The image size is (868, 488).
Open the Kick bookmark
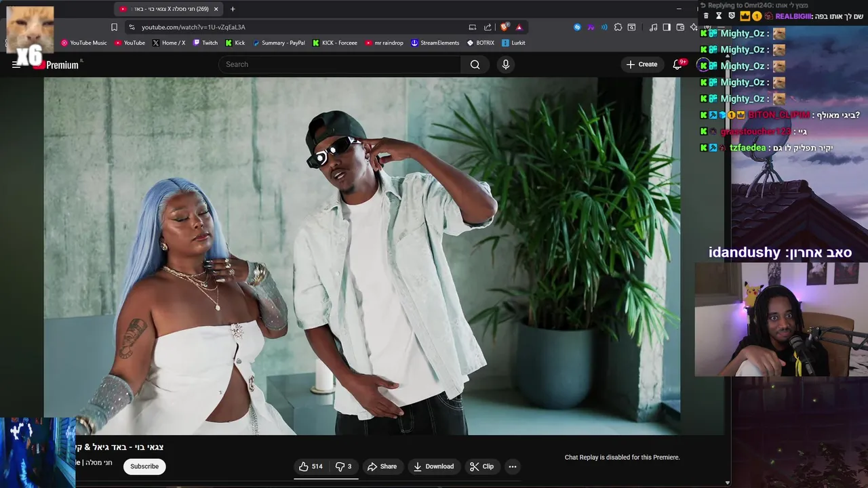(235, 43)
